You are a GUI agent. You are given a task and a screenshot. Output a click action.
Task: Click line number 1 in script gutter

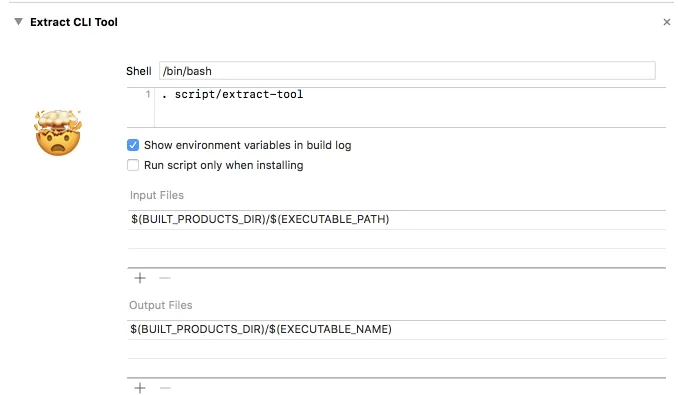tap(148, 94)
